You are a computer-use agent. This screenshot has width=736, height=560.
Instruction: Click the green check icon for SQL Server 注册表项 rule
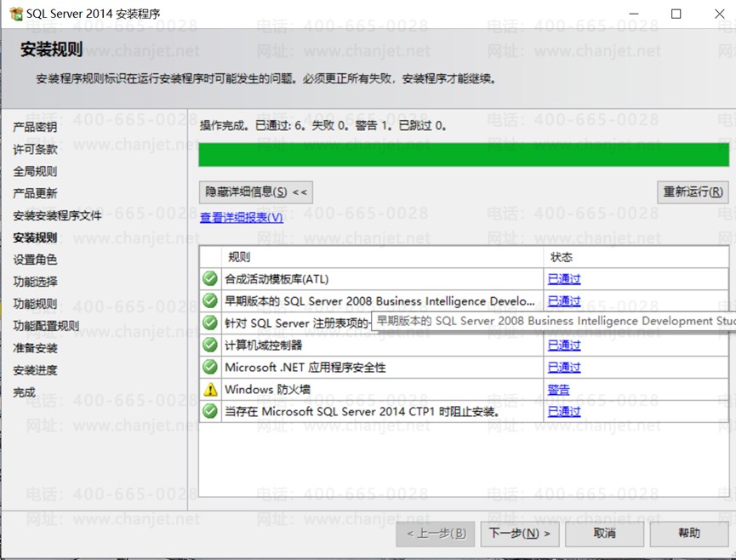coord(210,323)
